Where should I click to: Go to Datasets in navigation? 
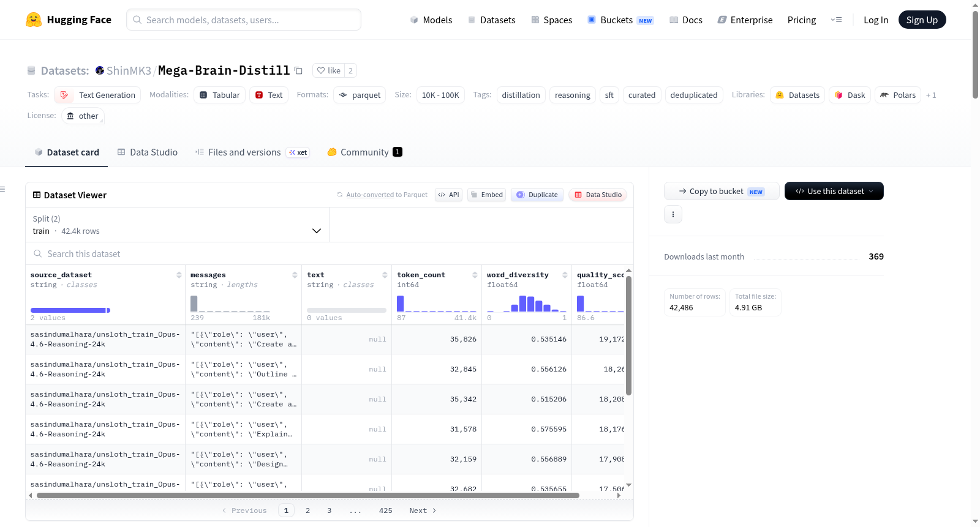click(492, 20)
